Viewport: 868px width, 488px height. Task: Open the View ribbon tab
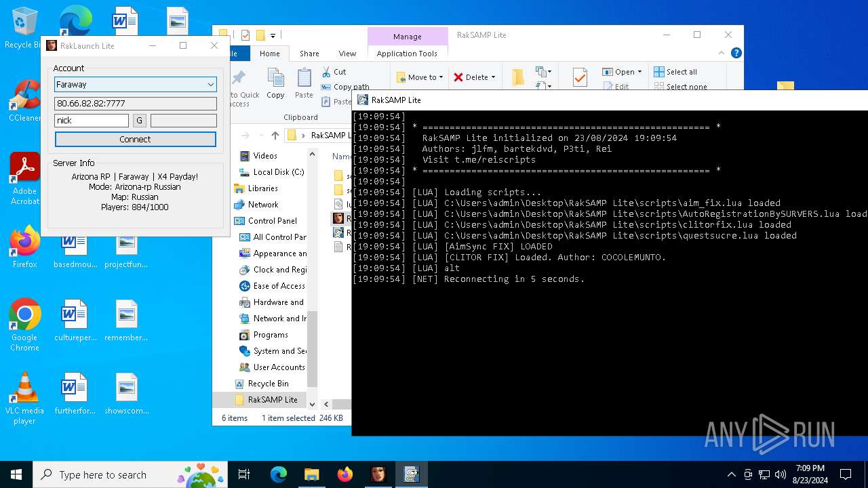click(347, 54)
